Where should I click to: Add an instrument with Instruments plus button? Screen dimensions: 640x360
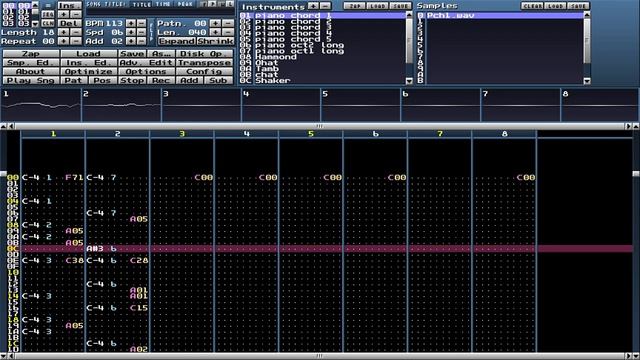tap(313, 6)
